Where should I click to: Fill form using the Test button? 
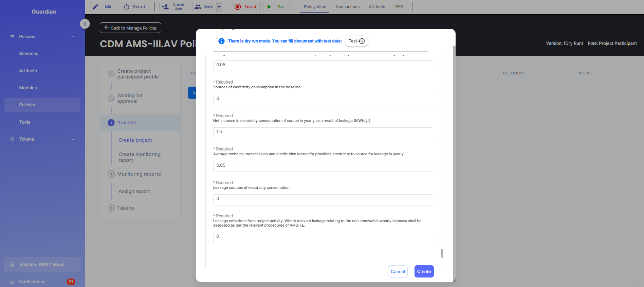tap(356, 41)
